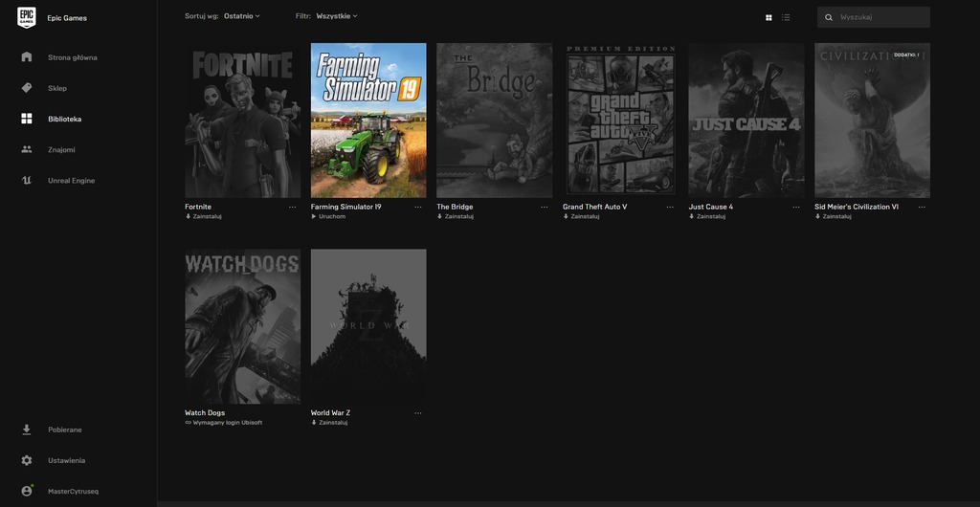Click the Unreal Engine logo icon
The height and width of the screenshot is (507, 980).
coord(26,181)
